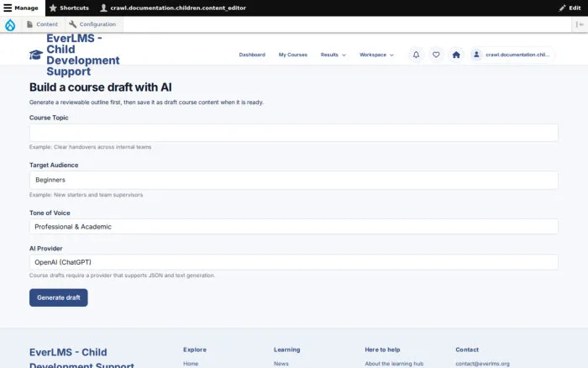588x368 pixels.
Task: Click the contact@everlms.org email link
Action: 483,364
